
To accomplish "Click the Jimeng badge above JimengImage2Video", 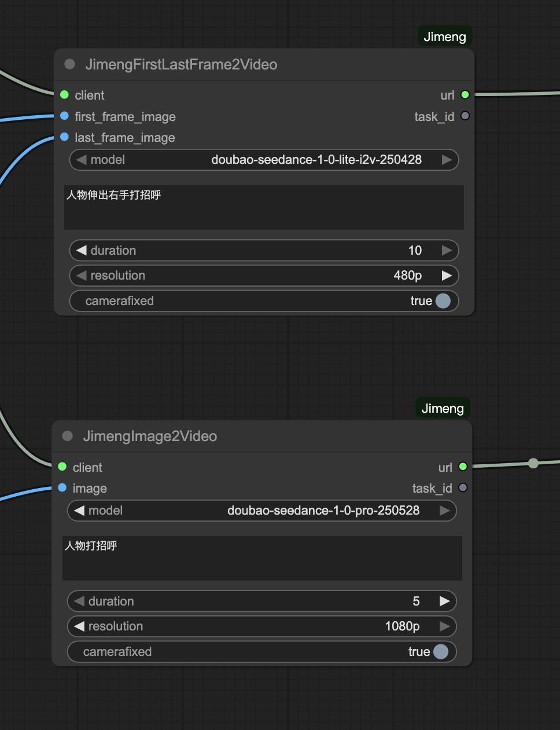I will [443, 408].
